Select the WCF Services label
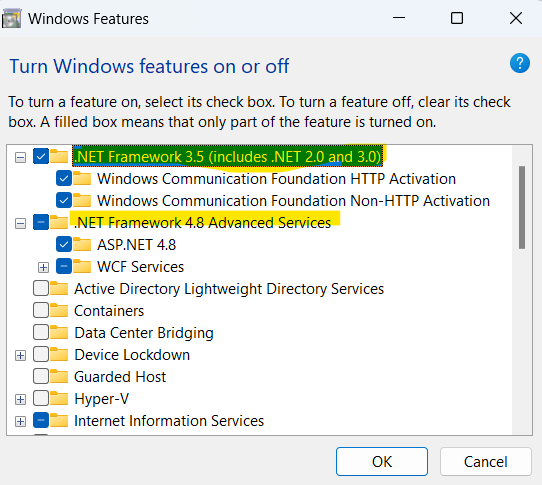Viewport: 542px width, 485px height. [140, 267]
